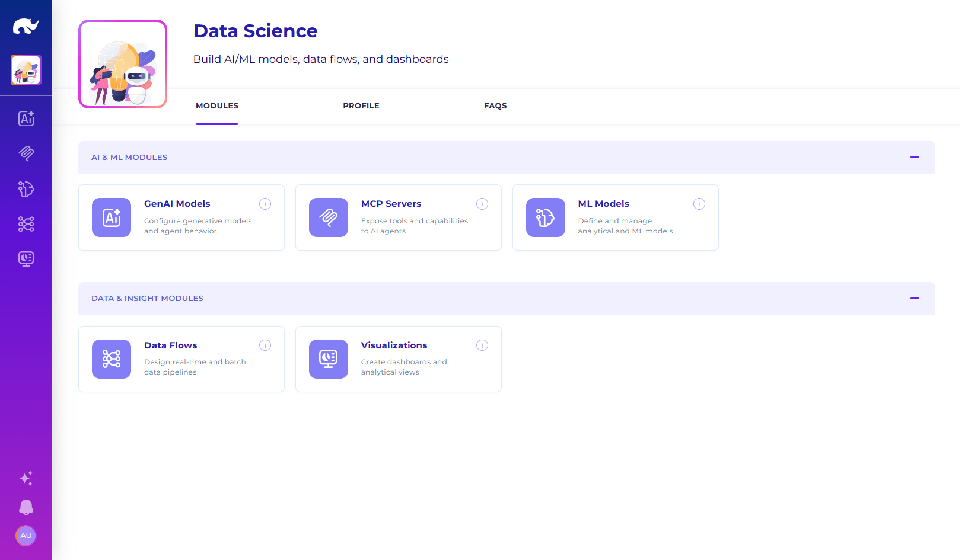Collapse the Data & Insight Modules section
This screenshot has height=560, width=965.
click(915, 298)
